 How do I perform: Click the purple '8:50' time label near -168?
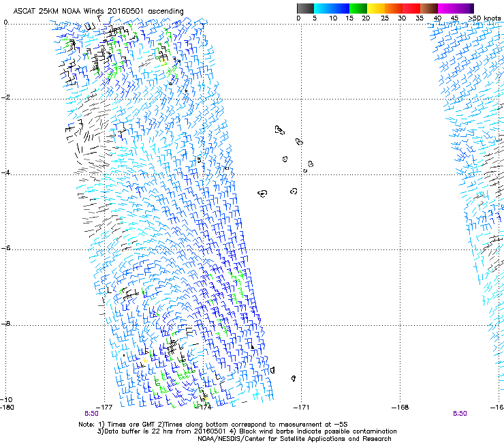(460, 414)
